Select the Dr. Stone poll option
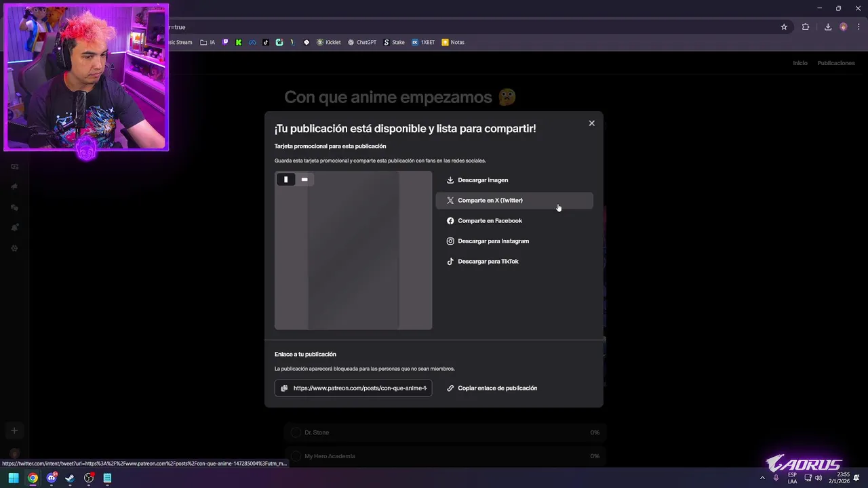Screen dimensions: 868x488 pyautogui.click(x=445, y=432)
